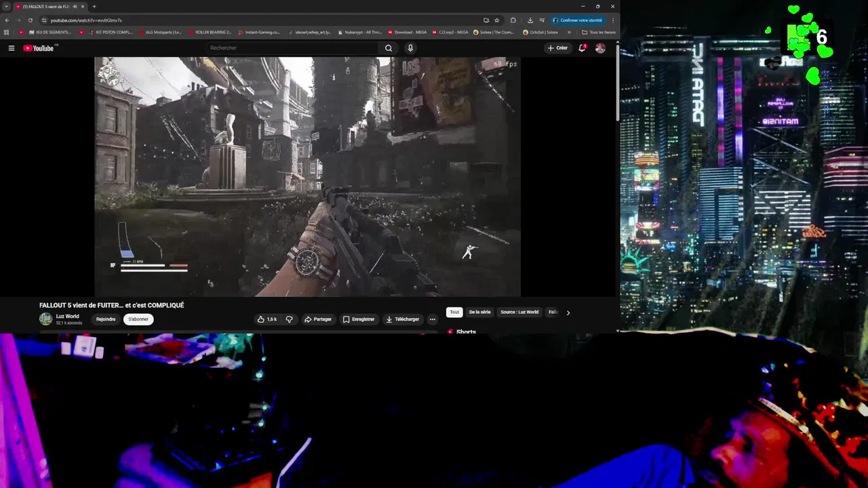The width and height of the screenshot is (868, 488).
Task: Open the Luz World channel name link
Action: tap(68, 317)
